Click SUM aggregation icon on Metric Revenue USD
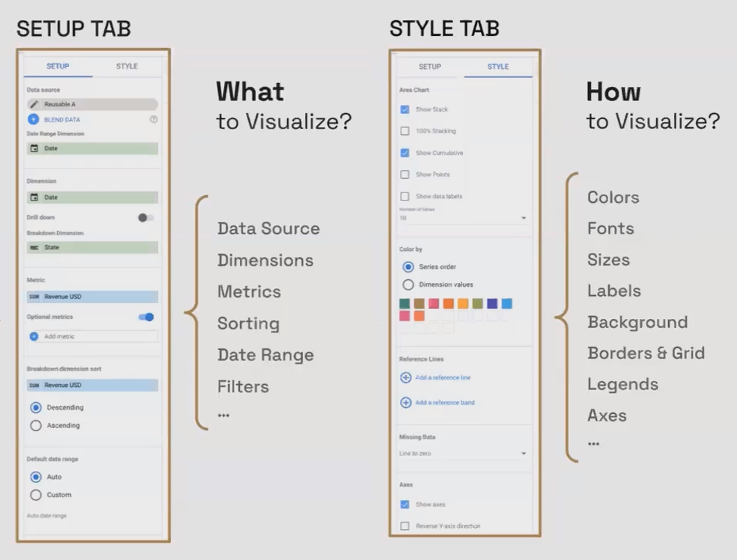737x560 pixels. pyautogui.click(x=34, y=297)
